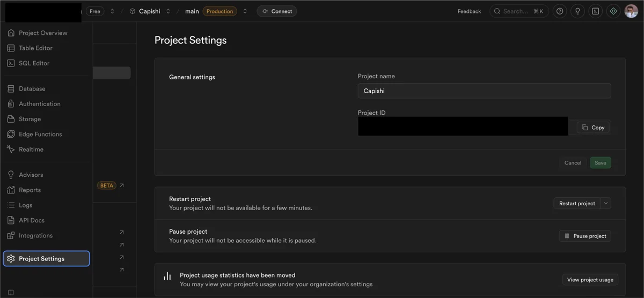Open the branch switcher chevron after Production
This screenshot has width=644, height=298.
coord(245,11)
